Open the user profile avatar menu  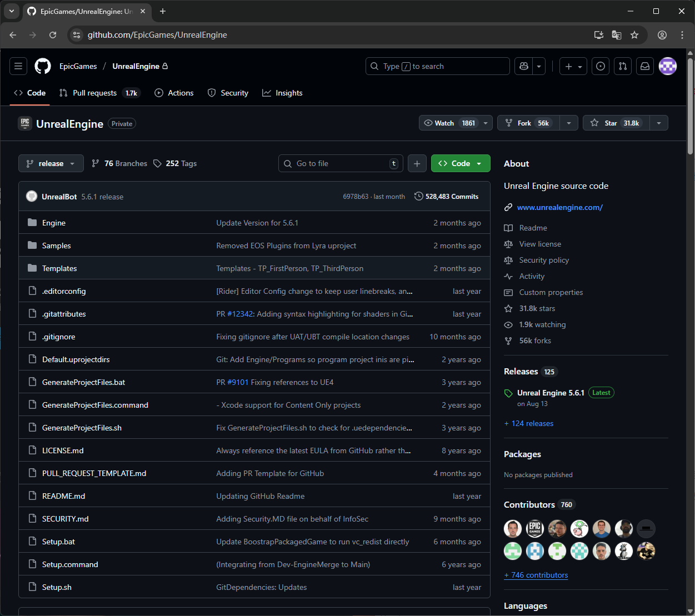[x=668, y=66]
